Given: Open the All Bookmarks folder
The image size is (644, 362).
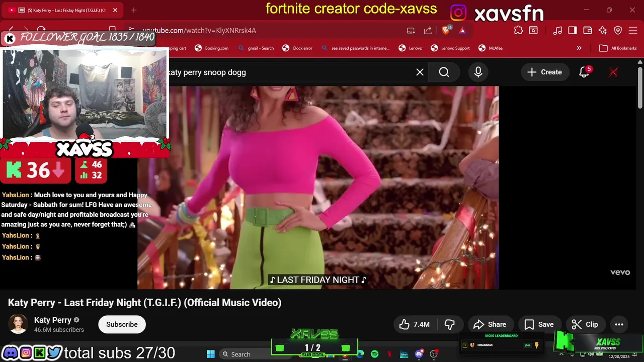Looking at the screenshot, I should 618,48.
